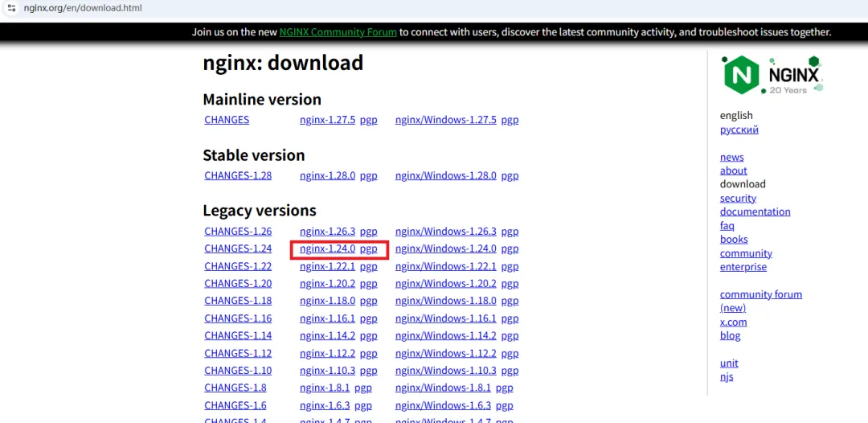Download nginx-1.22.1 source
Screen dimensions: 868x423
[x=327, y=266]
